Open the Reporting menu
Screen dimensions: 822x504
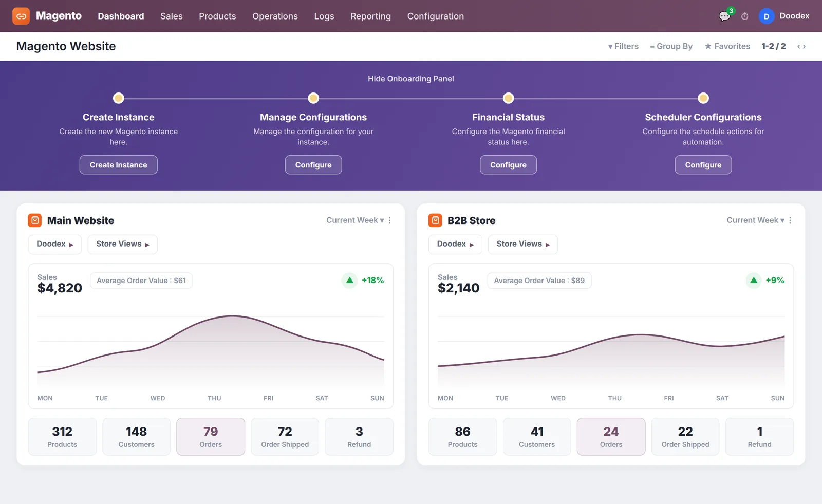370,16
